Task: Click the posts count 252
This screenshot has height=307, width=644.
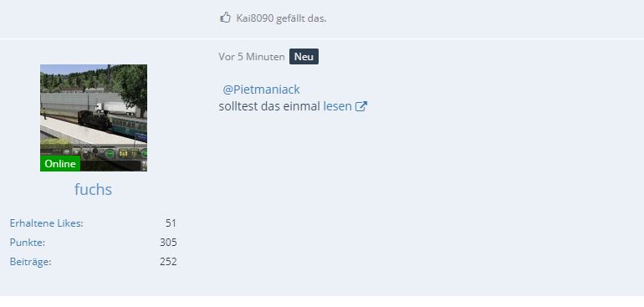Action: click(168, 261)
